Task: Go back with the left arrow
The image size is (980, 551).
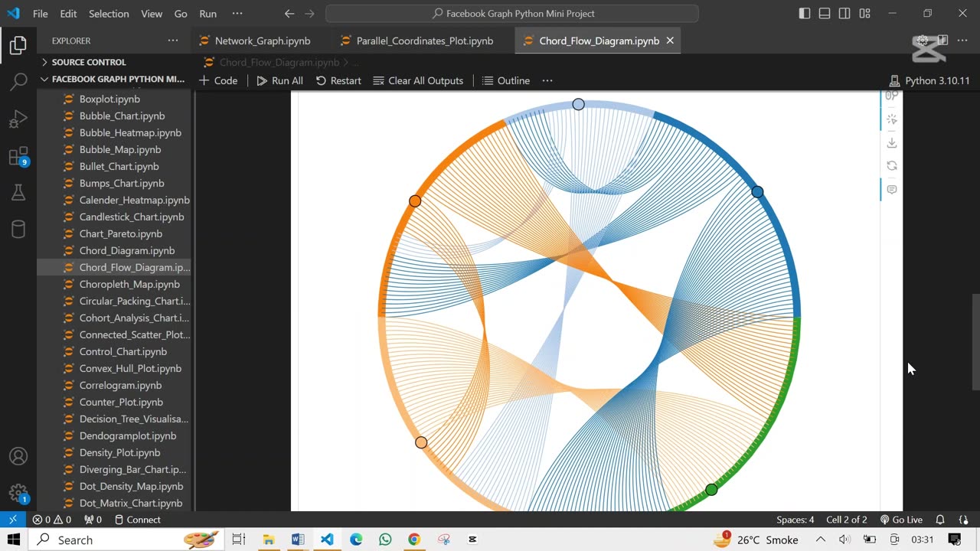Action: click(x=289, y=14)
